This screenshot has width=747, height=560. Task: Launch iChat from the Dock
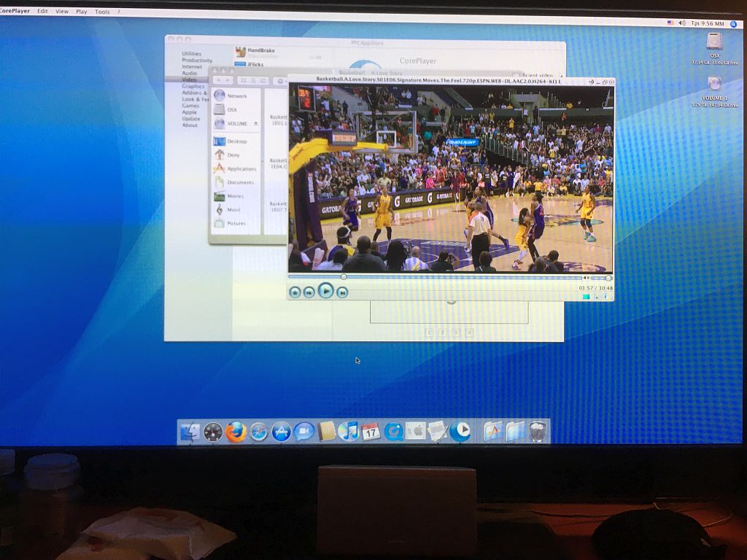tap(303, 432)
